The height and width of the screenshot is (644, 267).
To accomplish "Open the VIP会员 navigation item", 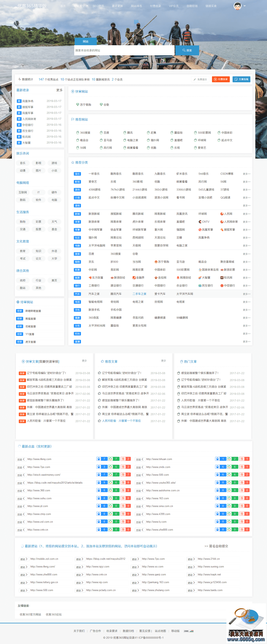I will click(x=174, y=6).
